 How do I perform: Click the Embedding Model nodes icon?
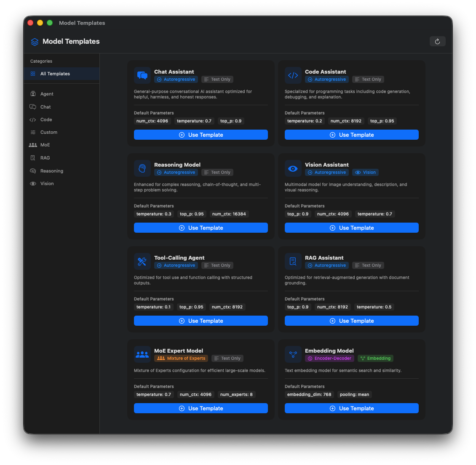coord(293,355)
